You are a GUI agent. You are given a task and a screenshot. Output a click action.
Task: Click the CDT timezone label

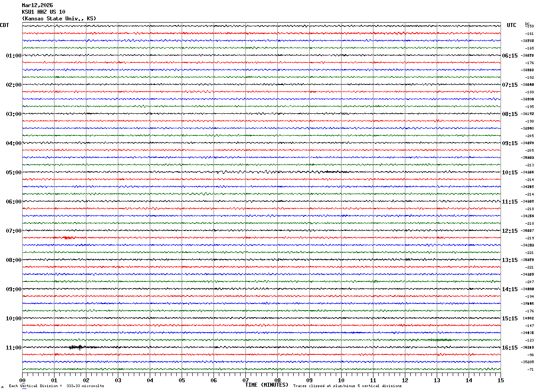[4, 25]
